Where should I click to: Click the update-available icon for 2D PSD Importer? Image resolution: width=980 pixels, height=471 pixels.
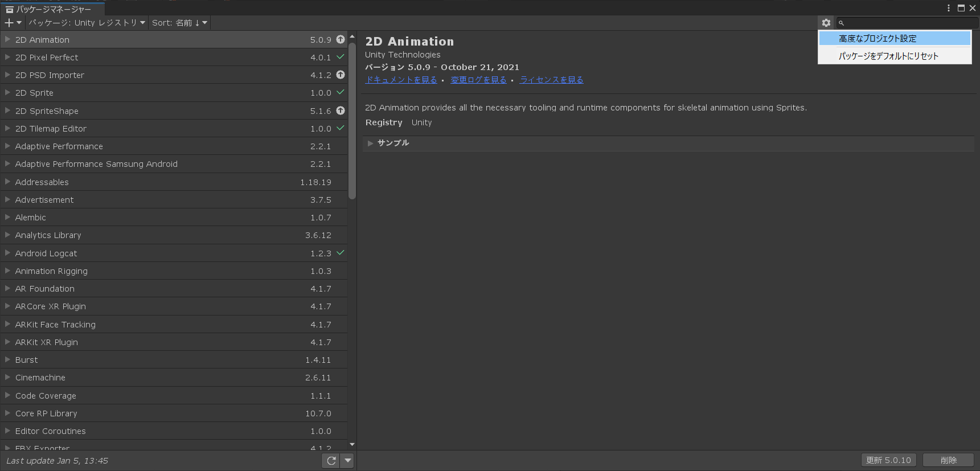pyautogui.click(x=341, y=75)
